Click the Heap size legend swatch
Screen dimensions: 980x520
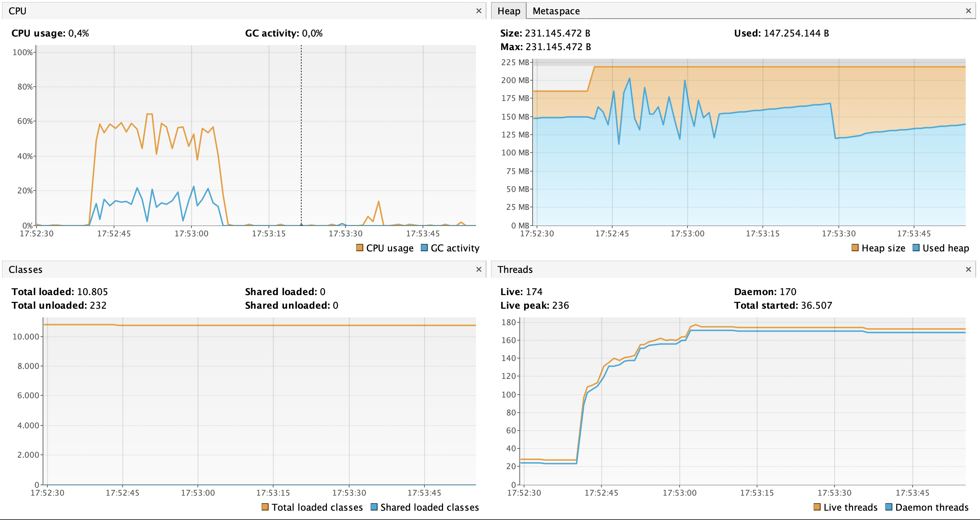point(855,248)
